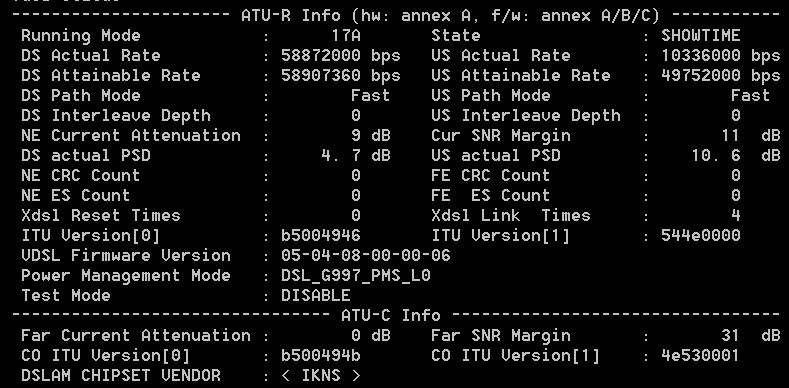The image size is (789, 388).
Task: Click Cur SNR Margin 11 dB value
Action: tap(750, 136)
